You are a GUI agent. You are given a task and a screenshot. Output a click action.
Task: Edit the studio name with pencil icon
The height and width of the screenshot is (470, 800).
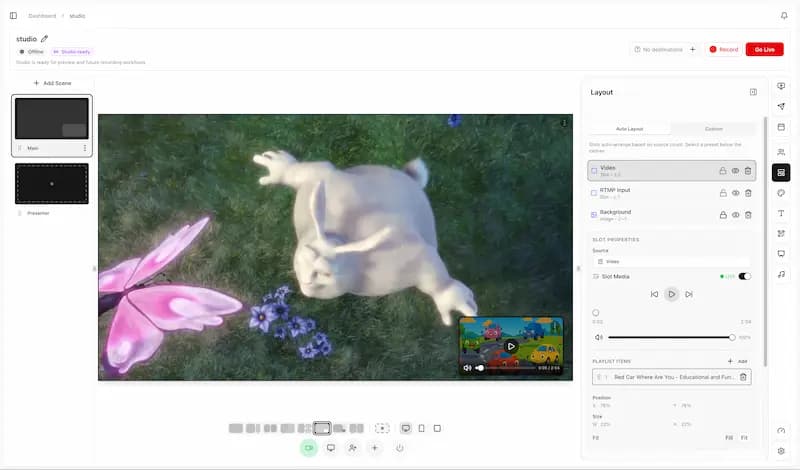tap(44, 39)
